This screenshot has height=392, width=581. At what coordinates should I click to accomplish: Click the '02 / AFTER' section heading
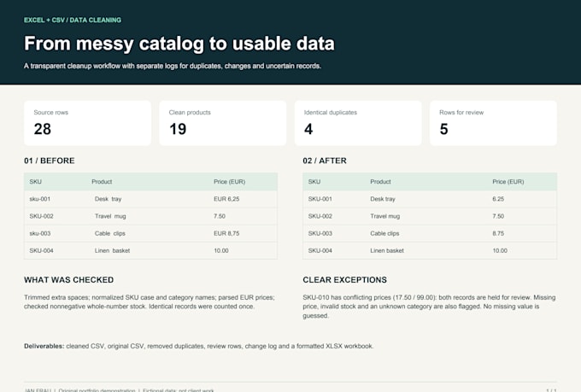[325, 161]
